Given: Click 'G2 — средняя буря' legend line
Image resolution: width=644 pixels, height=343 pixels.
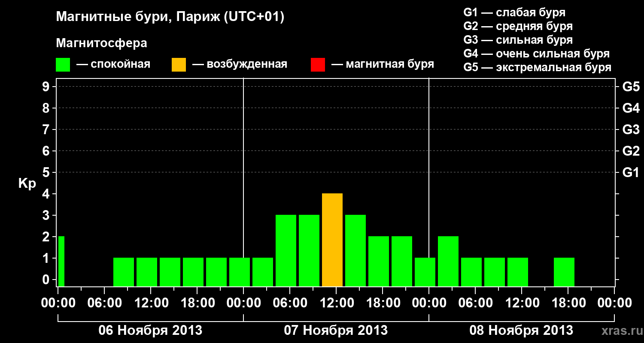Looking at the screenshot, I should pyautogui.click(x=518, y=26).
